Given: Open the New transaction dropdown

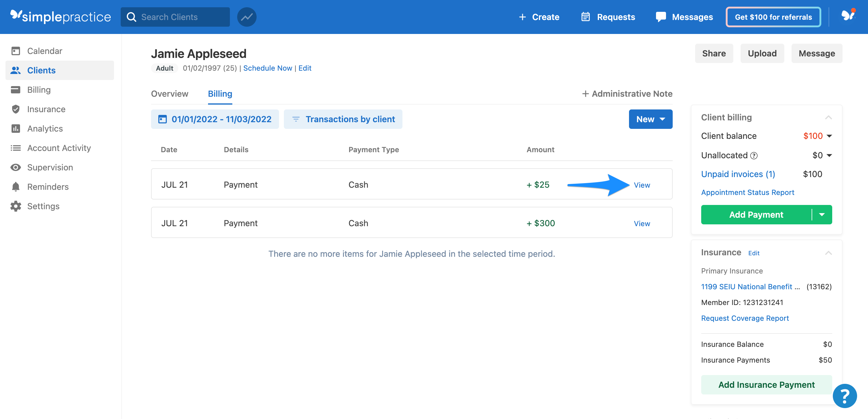Looking at the screenshot, I should 650,119.
